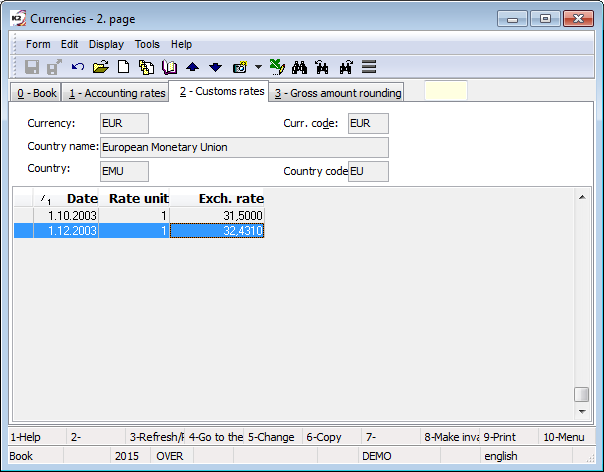The image size is (604, 472).
Task: Click binoculars find-next icon
Action: 346,67
